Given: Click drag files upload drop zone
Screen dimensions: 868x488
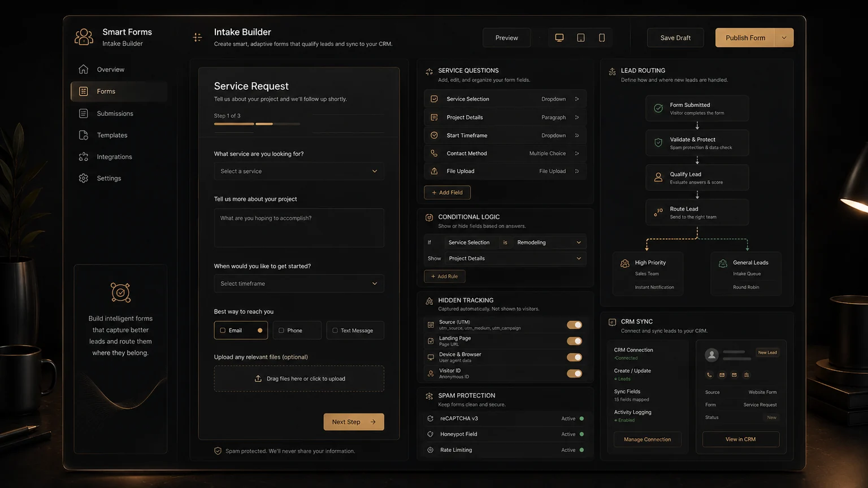Looking at the screenshot, I should tap(299, 379).
